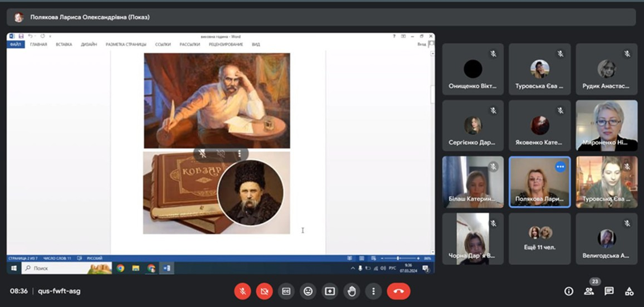The height and width of the screenshot is (307, 644).
Task: Open Word's help question mark icon
Action: point(394,36)
